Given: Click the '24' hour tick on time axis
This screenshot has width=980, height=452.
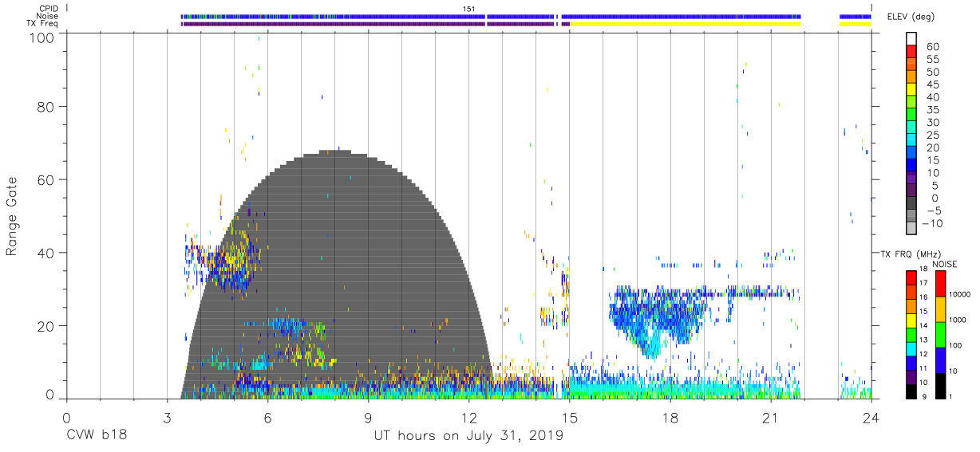Looking at the screenshot, I should [x=871, y=418].
